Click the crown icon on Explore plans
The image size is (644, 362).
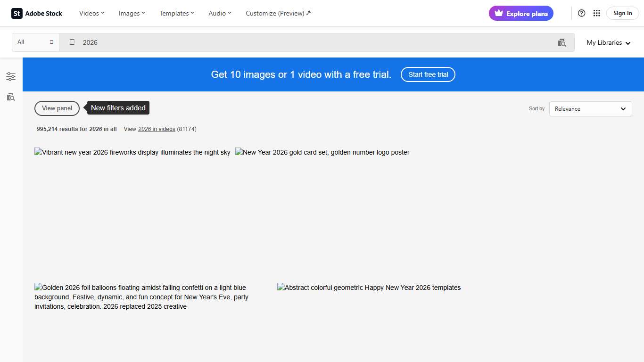click(x=499, y=13)
